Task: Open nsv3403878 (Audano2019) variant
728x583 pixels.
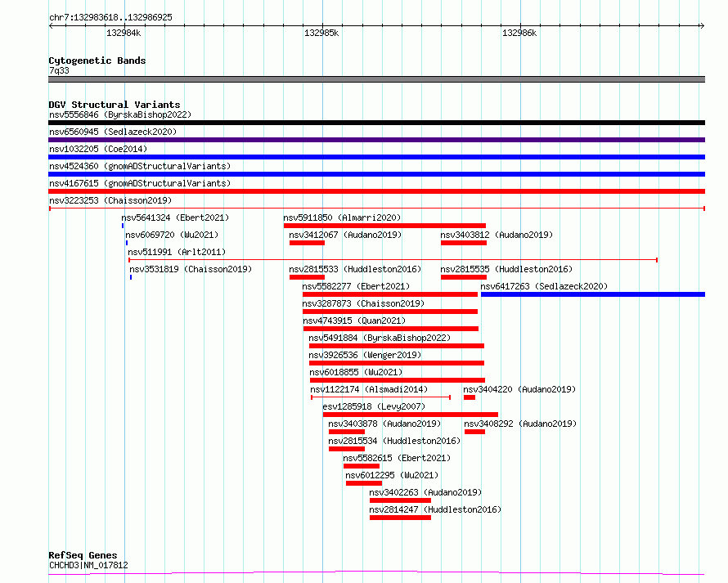Action: coord(384,424)
